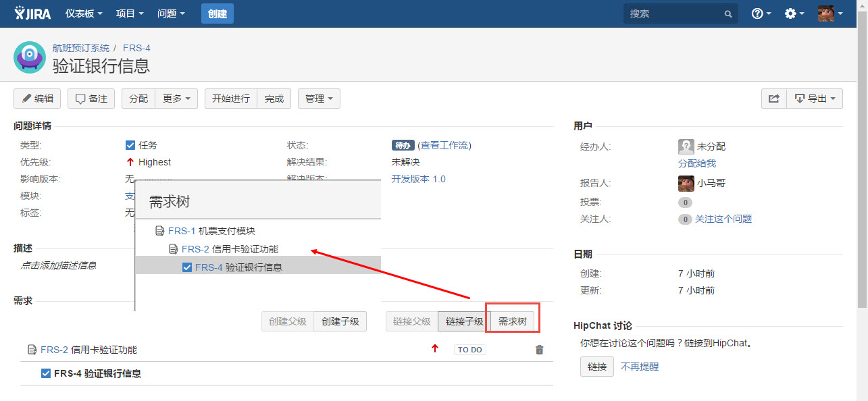Click the document icon beside FRS-2 in the tree
Image resolution: width=868 pixels, height=401 pixels.
[x=173, y=249]
